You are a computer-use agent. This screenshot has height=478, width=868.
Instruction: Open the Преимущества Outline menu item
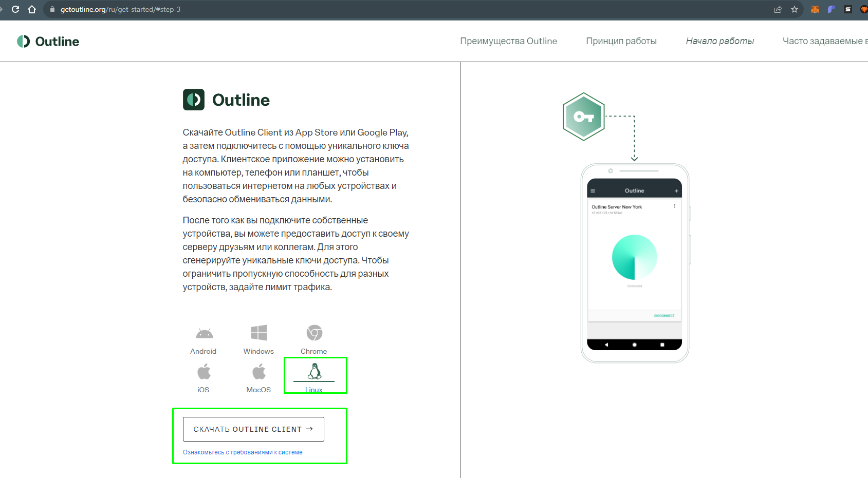(x=508, y=41)
